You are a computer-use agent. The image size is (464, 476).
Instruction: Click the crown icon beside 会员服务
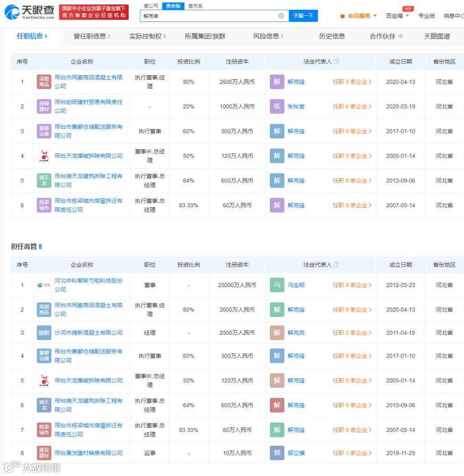[342, 16]
